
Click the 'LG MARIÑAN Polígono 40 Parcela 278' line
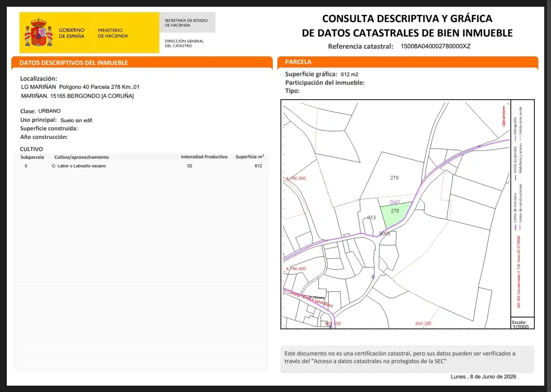pos(80,87)
